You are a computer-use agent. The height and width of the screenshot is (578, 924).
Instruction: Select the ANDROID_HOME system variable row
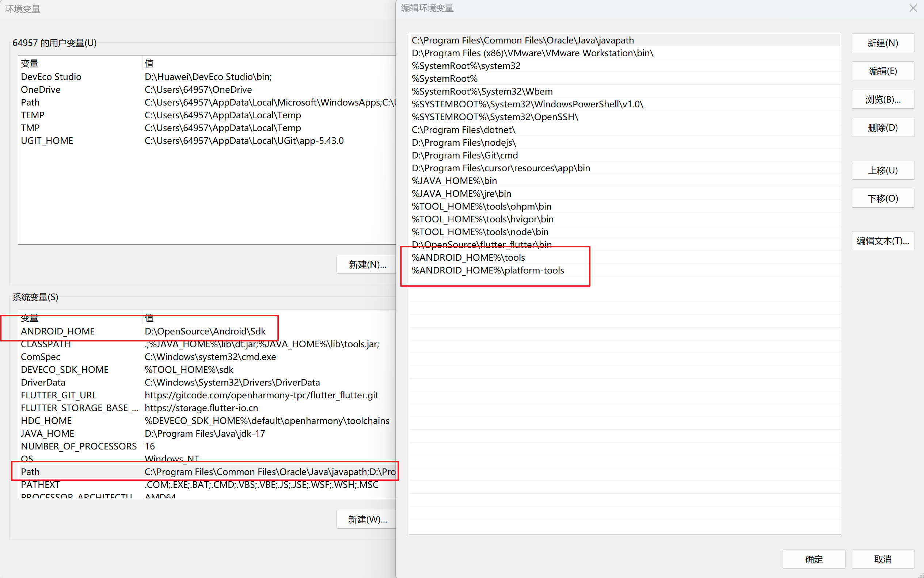(57, 331)
